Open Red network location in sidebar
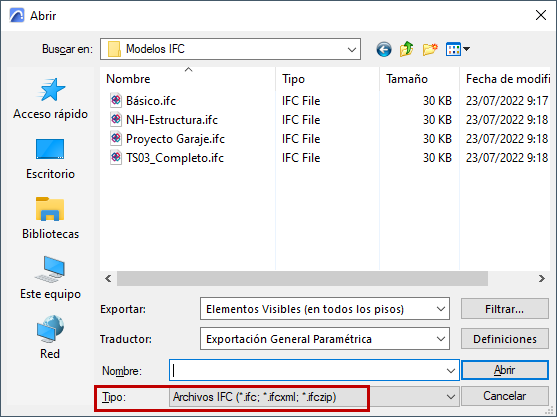This screenshot has height=417, width=557. point(50,337)
